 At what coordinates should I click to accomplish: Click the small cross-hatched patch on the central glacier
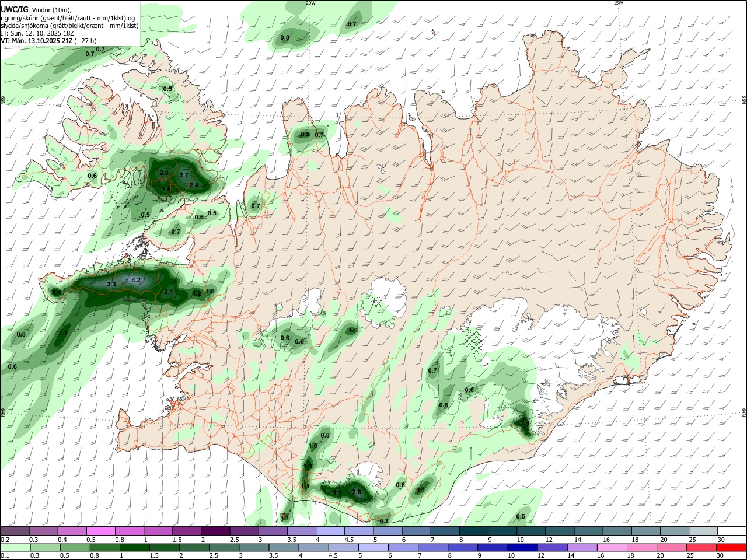(x=377, y=302)
